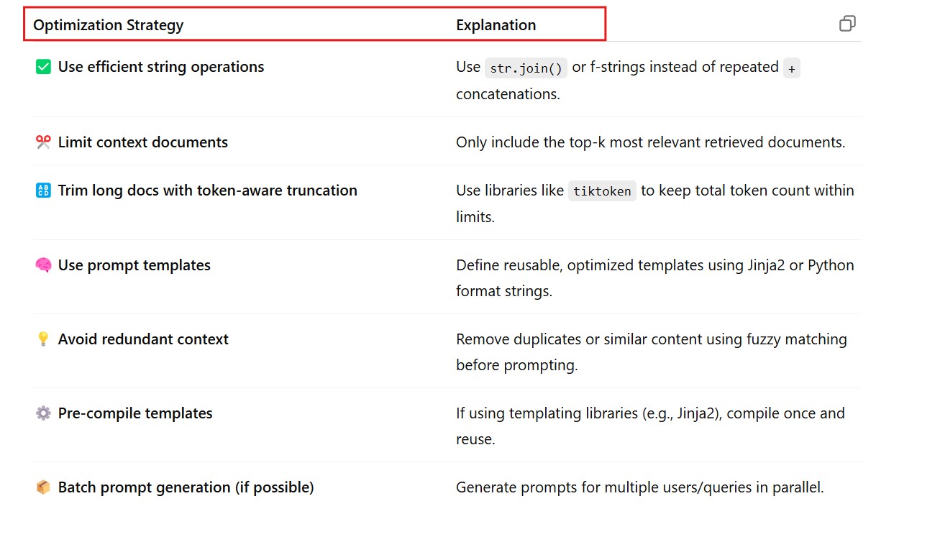Image resolution: width=940 pixels, height=560 pixels.
Task: Click the str.join() inline code
Action: (x=526, y=68)
